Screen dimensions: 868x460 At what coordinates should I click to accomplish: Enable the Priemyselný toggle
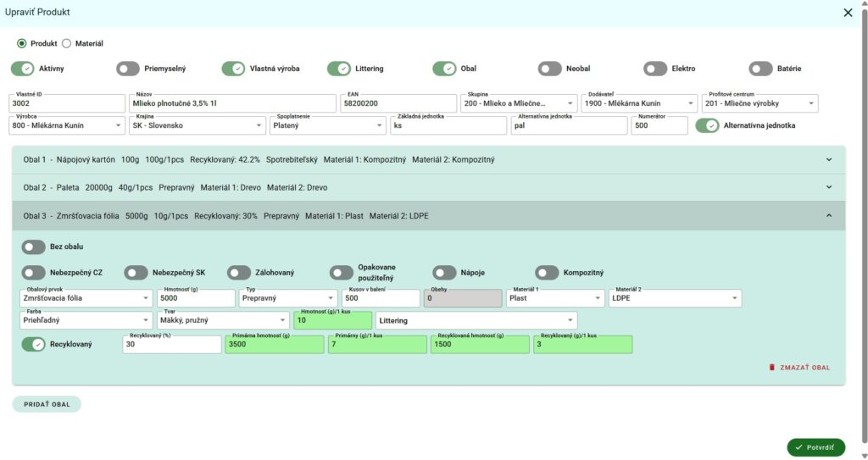(x=128, y=69)
